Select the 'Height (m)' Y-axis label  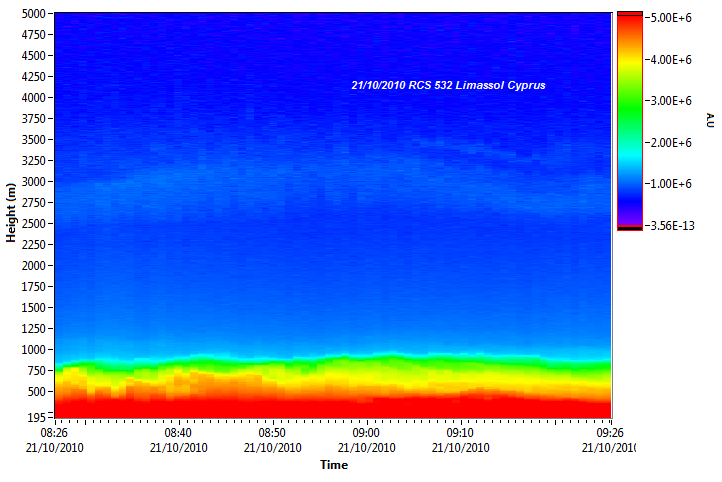[x=11, y=212]
